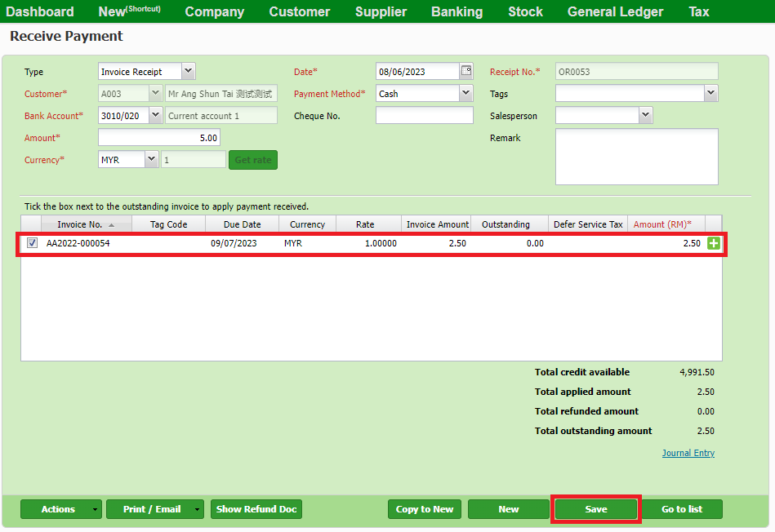Click the Save button
This screenshot has height=532, width=775.
pyautogui.click(x=595, y=508)
